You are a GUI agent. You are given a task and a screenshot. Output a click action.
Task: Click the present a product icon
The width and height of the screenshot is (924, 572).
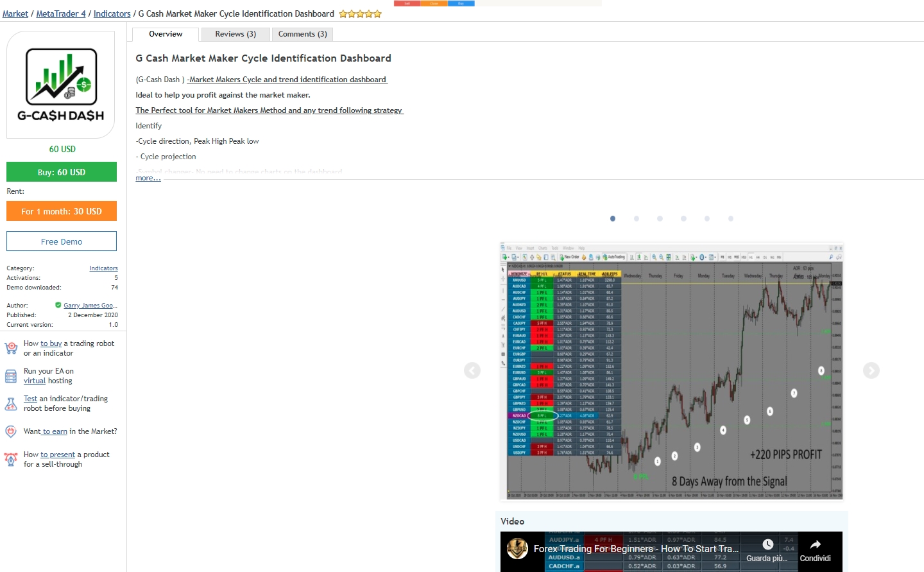click(11, 459)
